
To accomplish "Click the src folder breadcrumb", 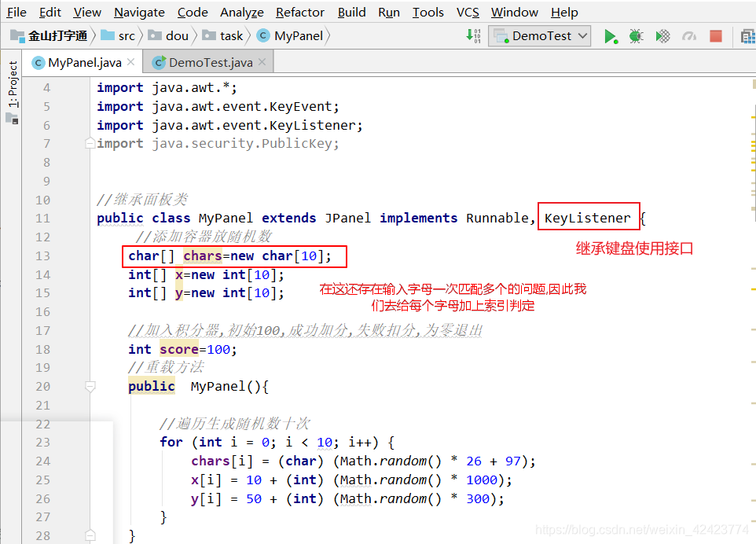I will tap(119, 35).
